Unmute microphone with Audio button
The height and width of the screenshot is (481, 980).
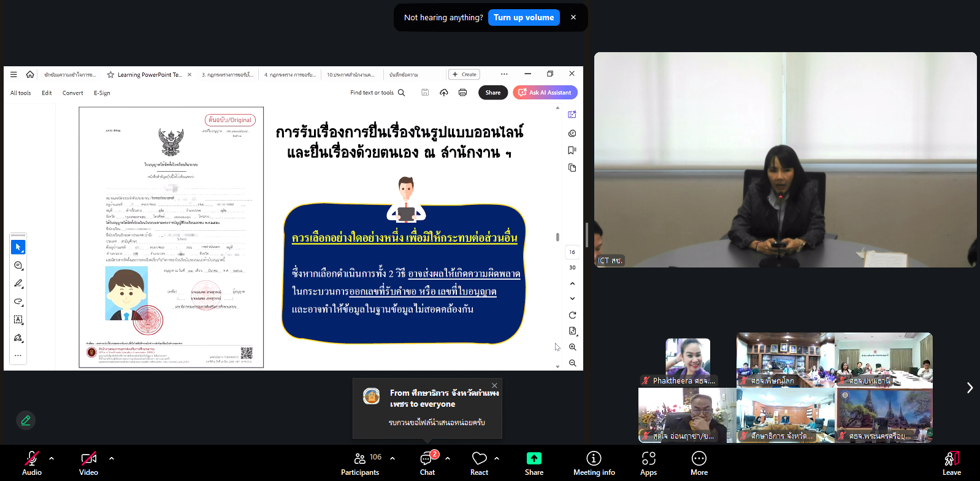point(32,463)
